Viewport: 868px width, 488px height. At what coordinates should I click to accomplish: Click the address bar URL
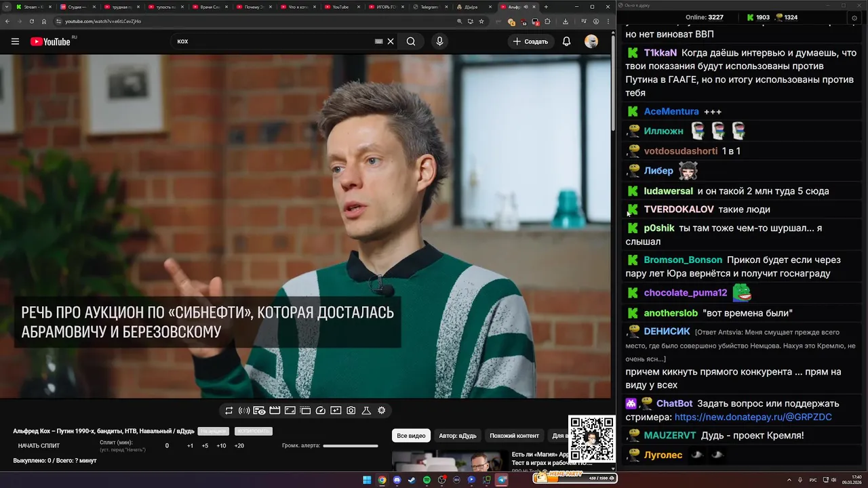(103, 21)
